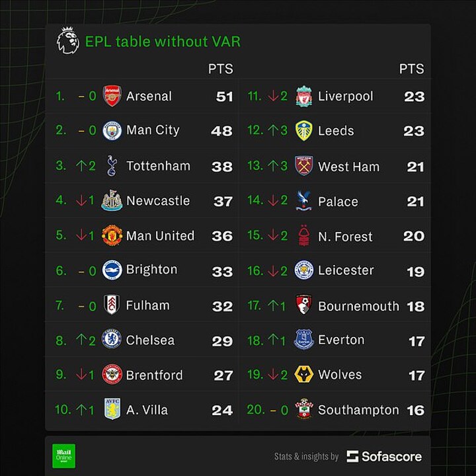Select the Man City club badge
Viewport: 476px width, 476px height.
coord(112,131)
